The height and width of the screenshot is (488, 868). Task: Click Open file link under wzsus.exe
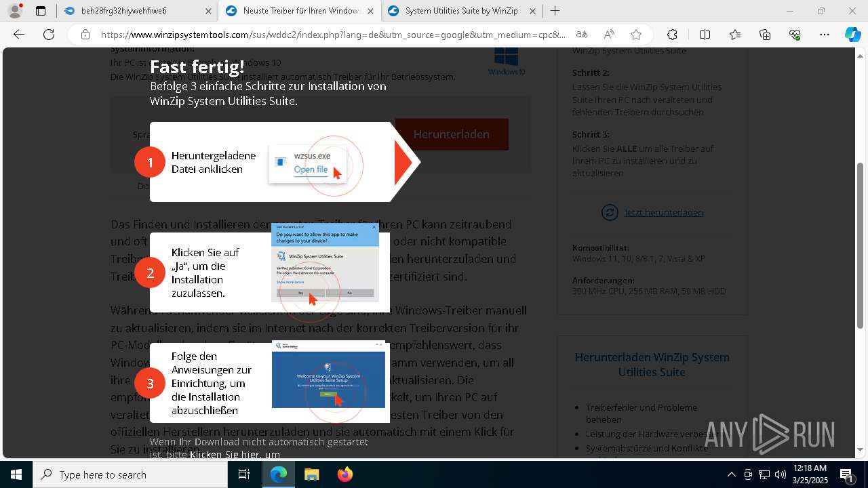coord(311,169)
